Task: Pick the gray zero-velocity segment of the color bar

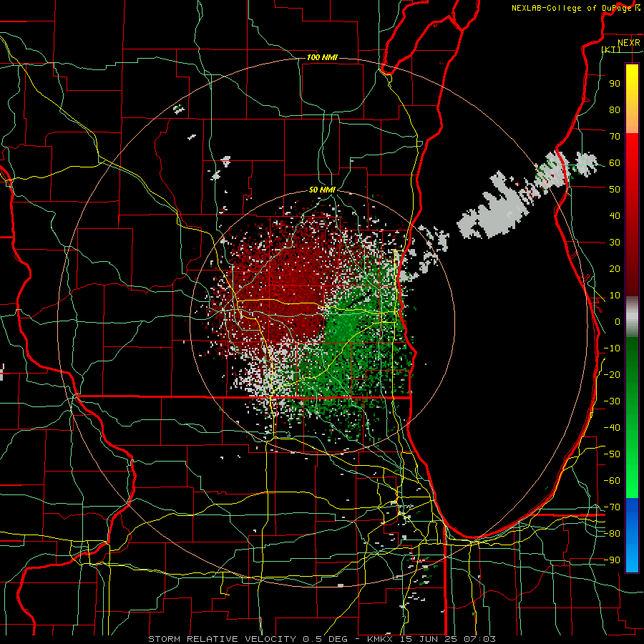Action: [x=632, y=317]
